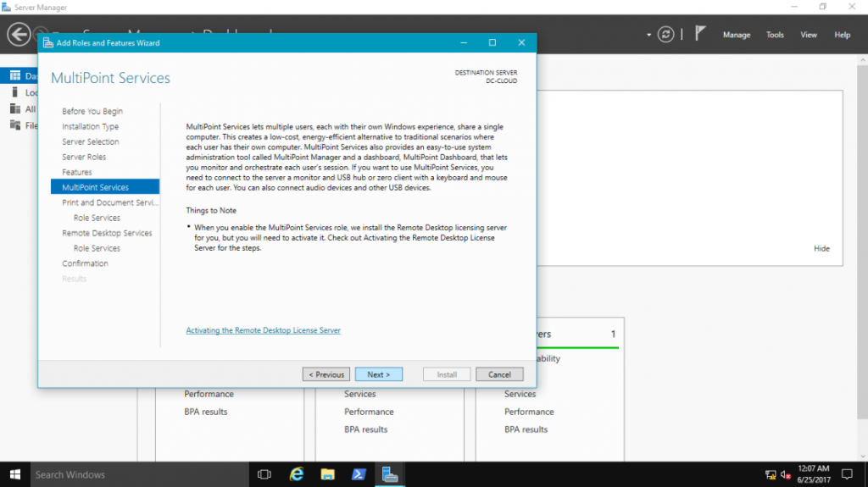The image size is (868, 487).
Task: Click Performance in the middle role tile
Action: click(369, 412)
